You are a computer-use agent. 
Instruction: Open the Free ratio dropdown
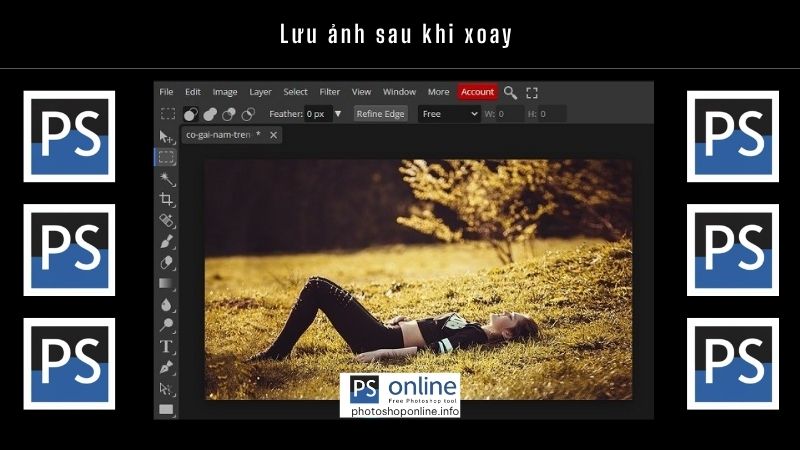coord(449,114)
